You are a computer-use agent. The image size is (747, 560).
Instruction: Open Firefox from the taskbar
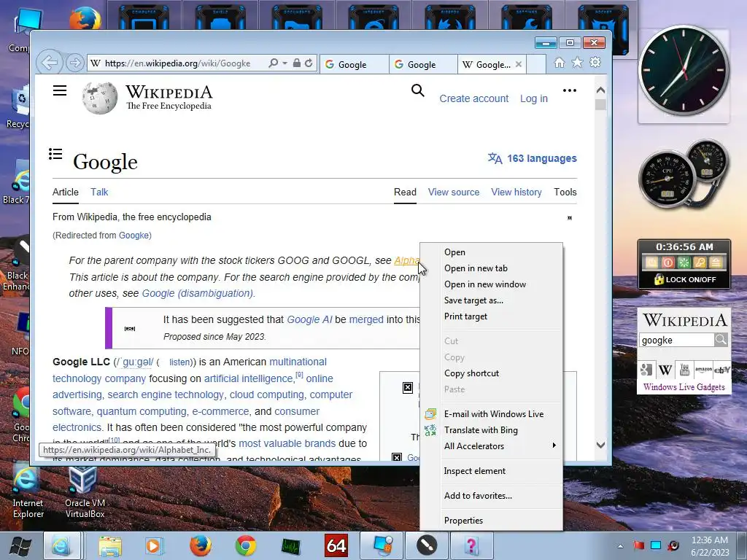click(201, 545)
